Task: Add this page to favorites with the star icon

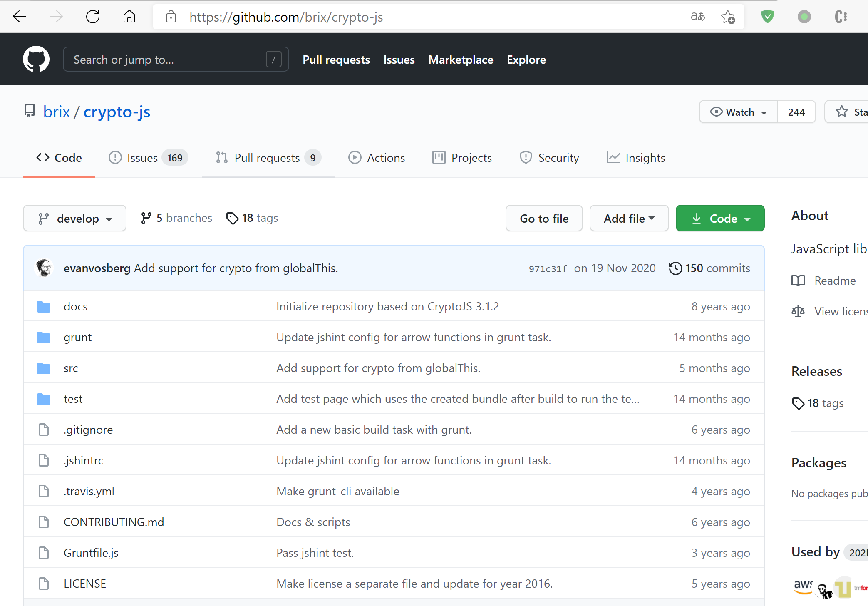Action: [728, 17]
